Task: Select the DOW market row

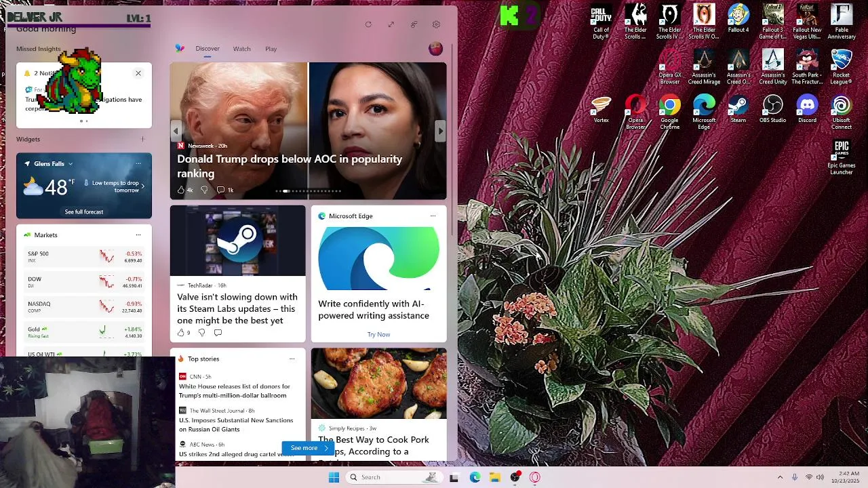Action: (x=84, y=282)
